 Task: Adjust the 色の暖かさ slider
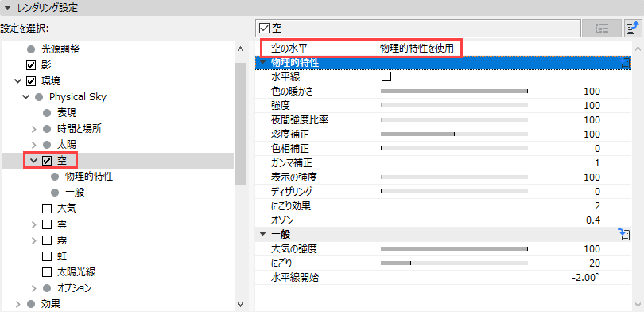[x=454, y=92]
